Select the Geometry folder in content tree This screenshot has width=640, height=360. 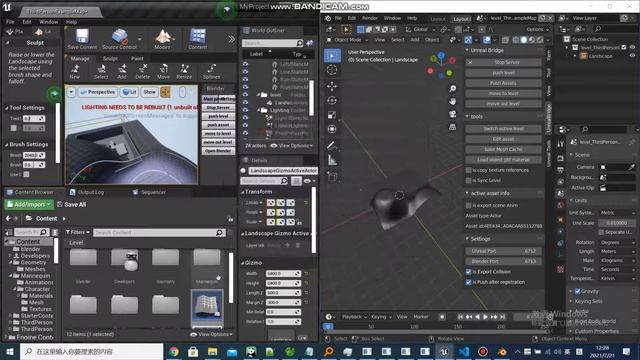click(33, 262)
